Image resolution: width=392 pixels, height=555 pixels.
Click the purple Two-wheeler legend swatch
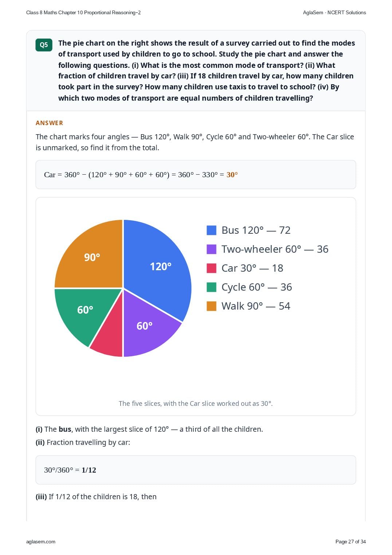click(x=211, y=249)
